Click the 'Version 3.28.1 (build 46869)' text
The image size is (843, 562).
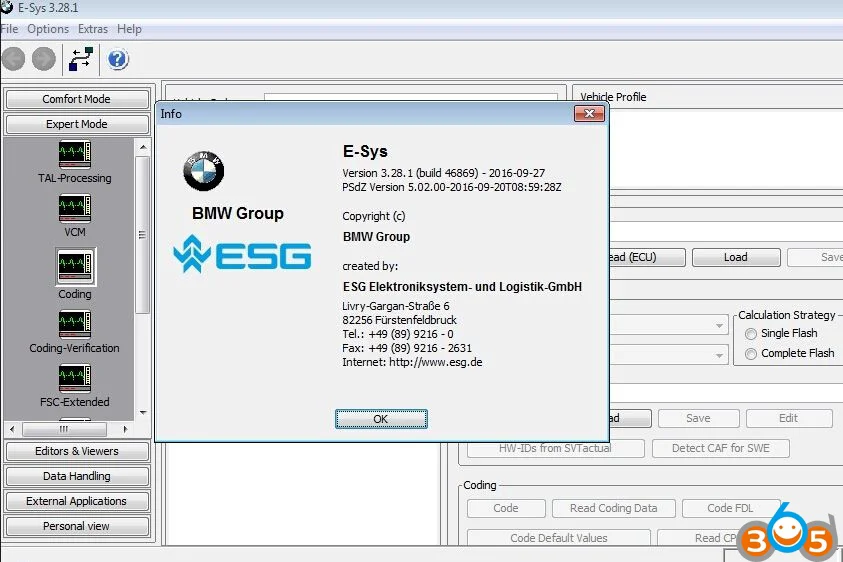click(x=410, y=173)
